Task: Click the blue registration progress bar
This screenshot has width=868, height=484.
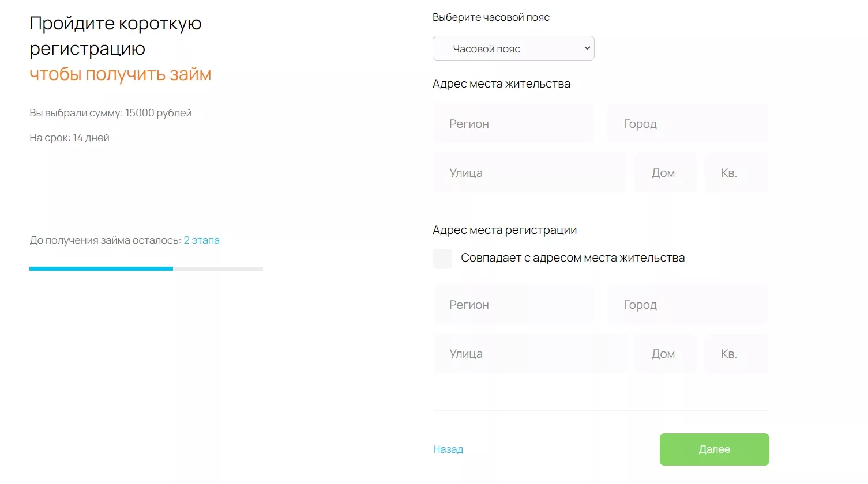Action: [x=101, y=269]
